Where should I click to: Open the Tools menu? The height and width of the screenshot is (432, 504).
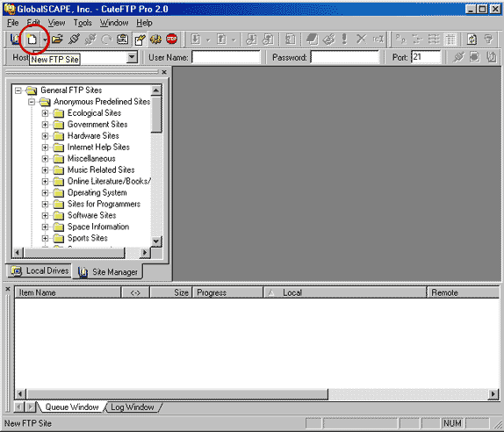click(83, 23)
